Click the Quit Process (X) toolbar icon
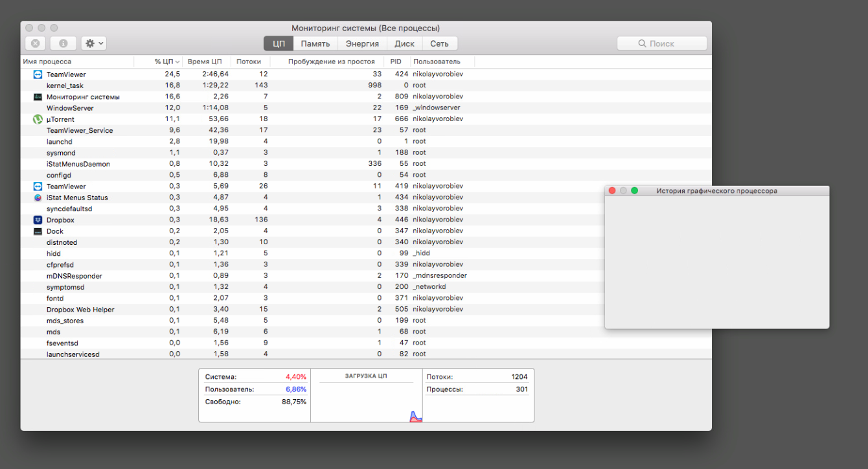 [x=35, y=43]
